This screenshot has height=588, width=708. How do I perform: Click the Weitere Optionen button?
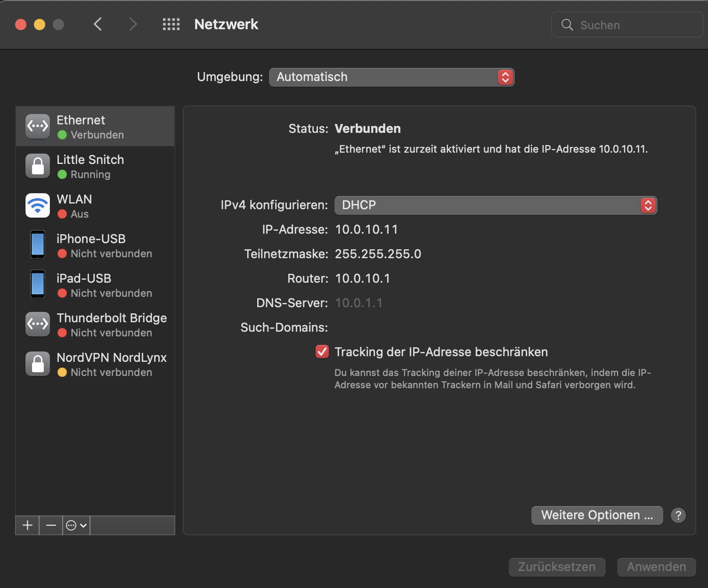pos(597,515)
